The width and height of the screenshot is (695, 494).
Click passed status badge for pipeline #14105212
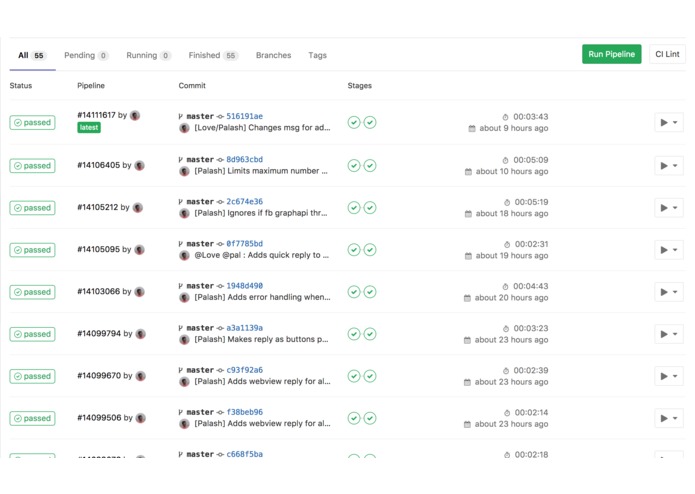32,208
